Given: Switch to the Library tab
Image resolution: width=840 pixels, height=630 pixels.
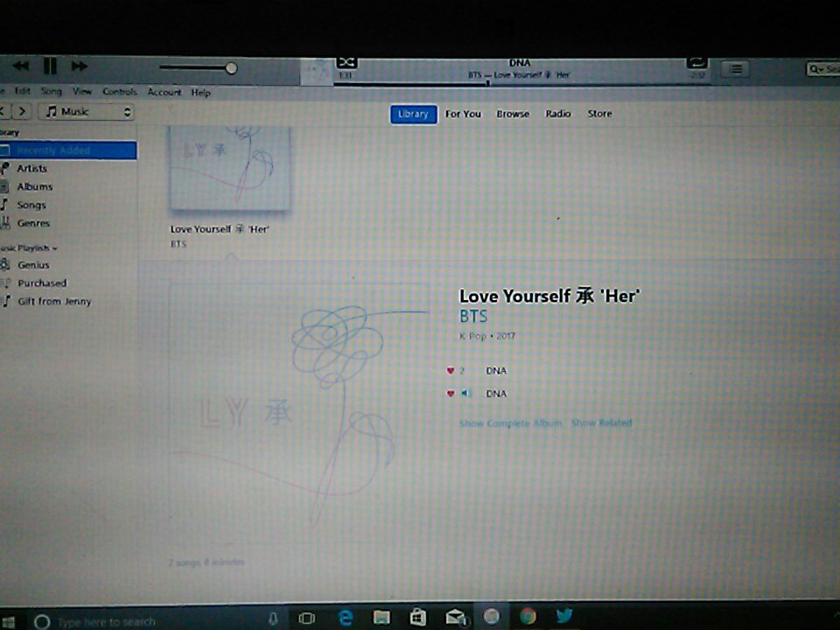Looking at the screenshot, I should click(x=414, y=114).
